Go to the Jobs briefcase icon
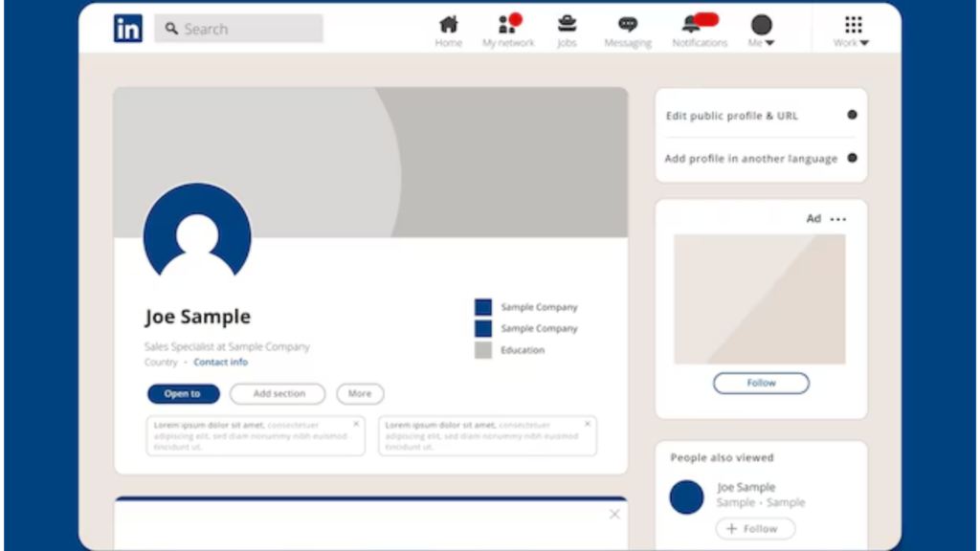 [x=568, y=25]
